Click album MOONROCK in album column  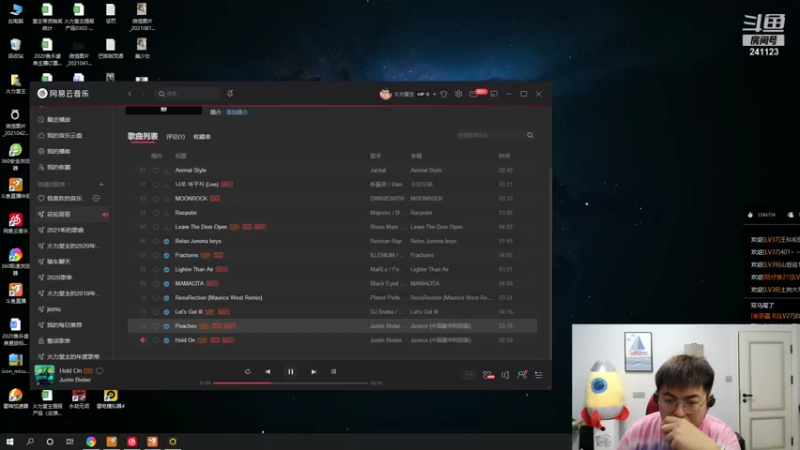[427, 198]
